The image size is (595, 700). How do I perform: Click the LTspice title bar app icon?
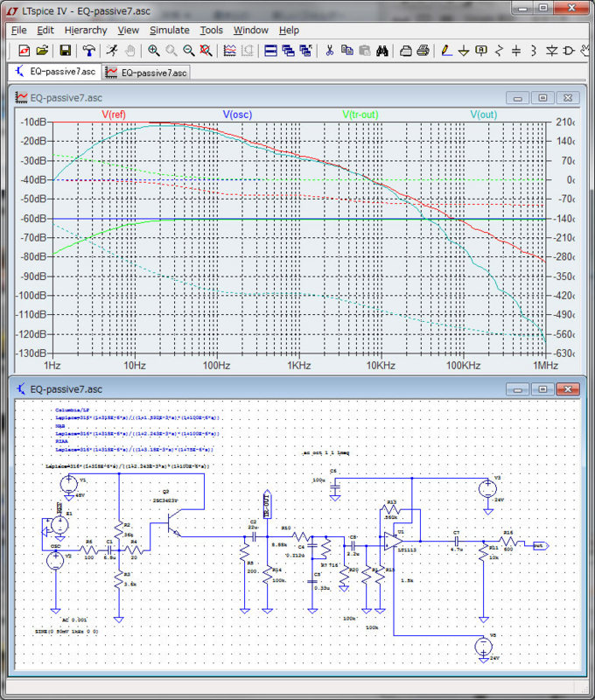pyautogui.click(x=13, y=10)
